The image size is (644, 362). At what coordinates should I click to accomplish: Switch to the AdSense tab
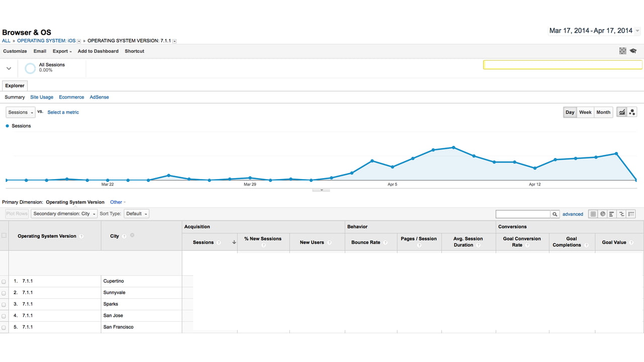[99, 97]
